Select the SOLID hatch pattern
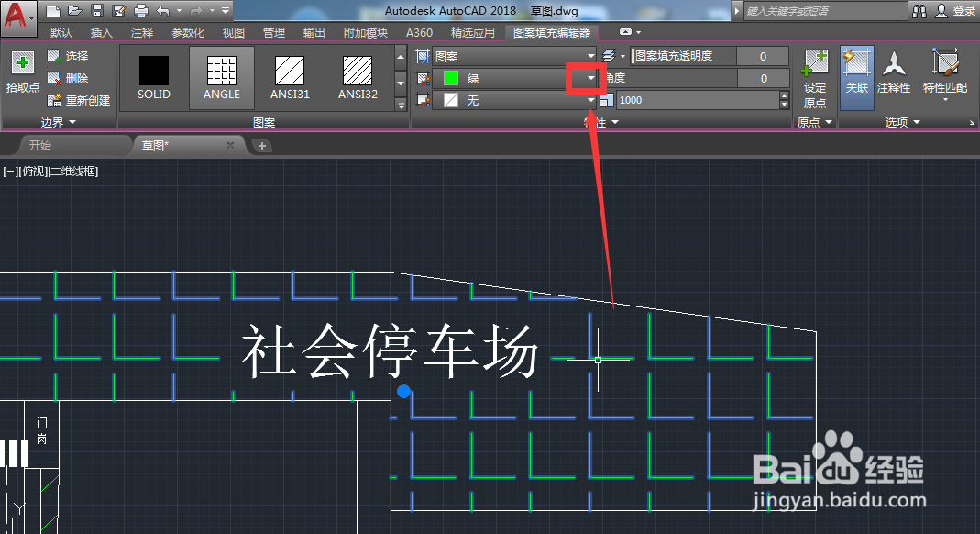Viewport: 980px width, 534px height. 154,78
